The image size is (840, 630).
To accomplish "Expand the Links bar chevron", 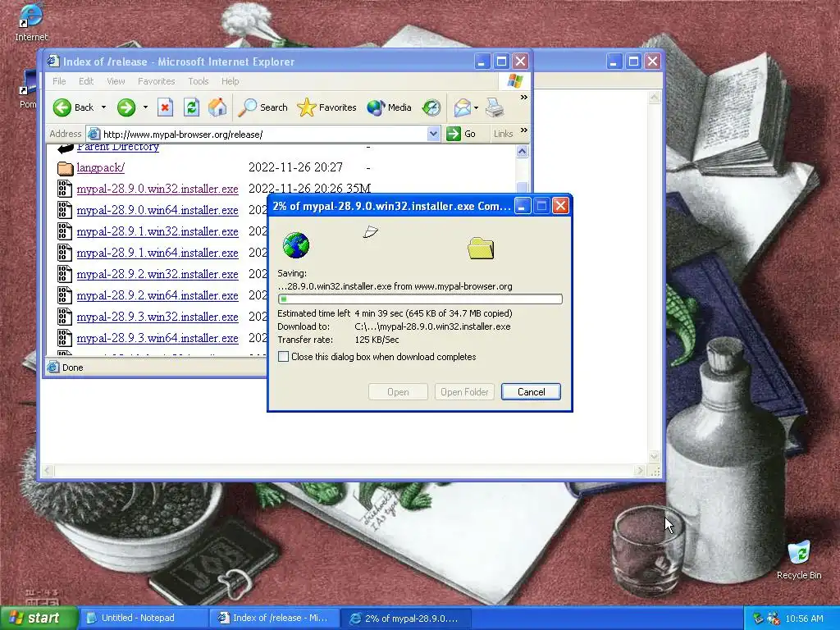I will pyautogui.click(x=524, y=130).
